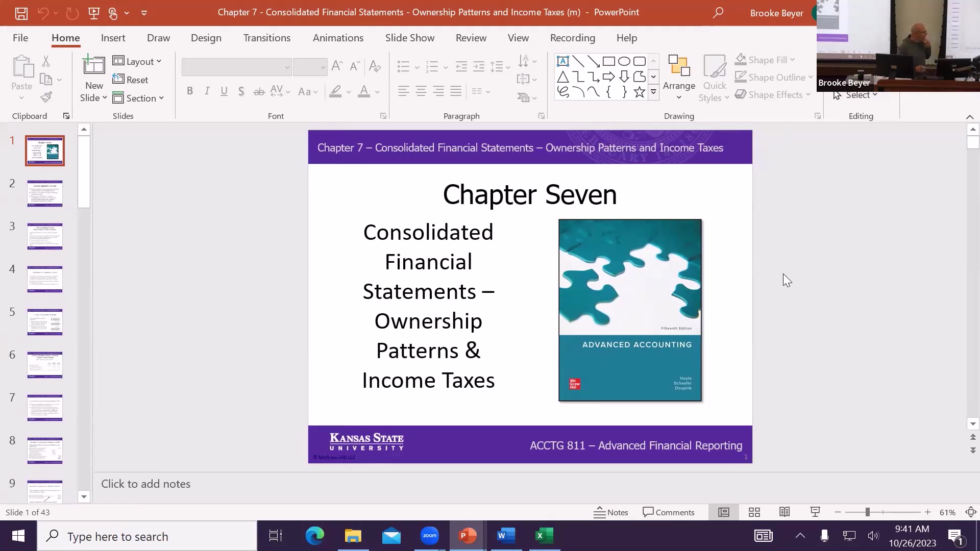
Task: Expand the Layout dropdown
Action: pyautogui.click(x=137, y=61)
